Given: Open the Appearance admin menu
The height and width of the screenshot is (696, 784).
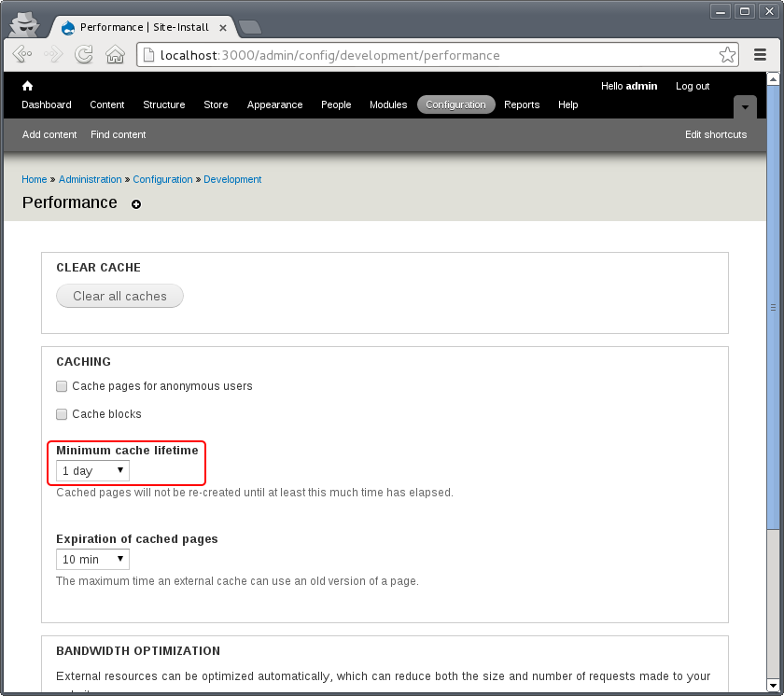Looking at the screenshot, I should pos(274,104).
